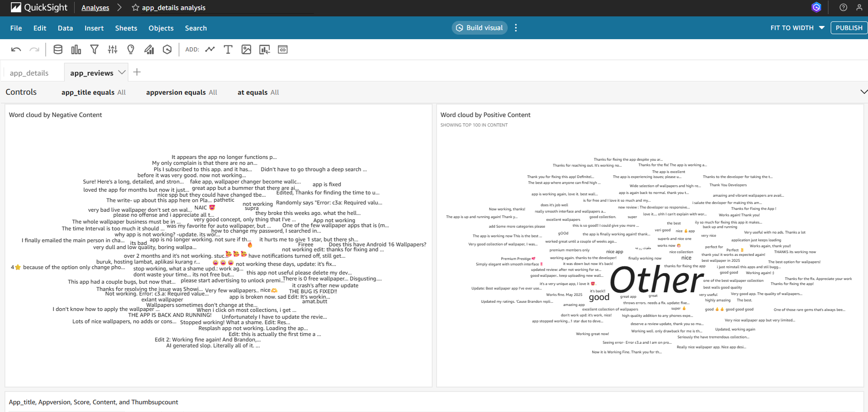Click the PUBLISH button
Image resolution: width=868 pixels, height=412 pixels.
[848, 28]
